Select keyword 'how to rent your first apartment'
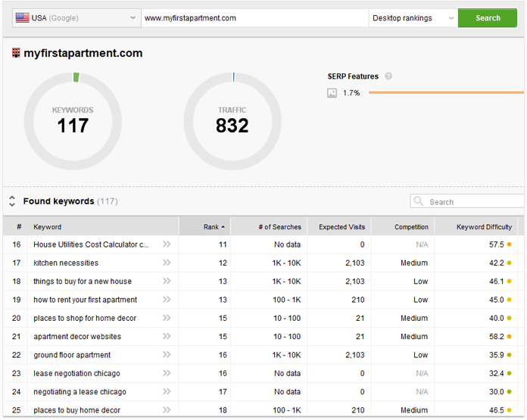Screen dimensions: 527x420 point(85,300)
